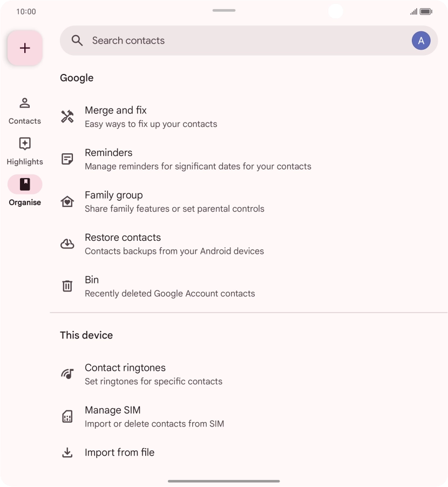The image size is (448, 487).
Task: Click the Family group house icon
Action: (67, 201)
